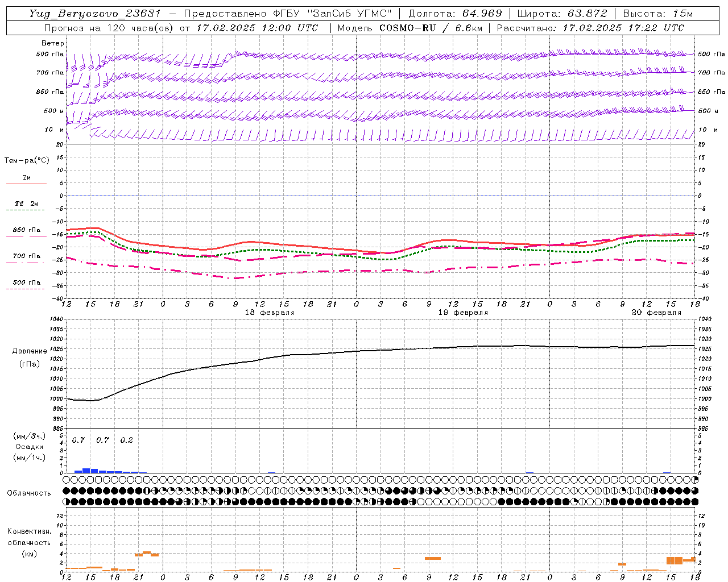Click the 0.2 precipitation amount value
728x582 pixels.
coord(126,440)
